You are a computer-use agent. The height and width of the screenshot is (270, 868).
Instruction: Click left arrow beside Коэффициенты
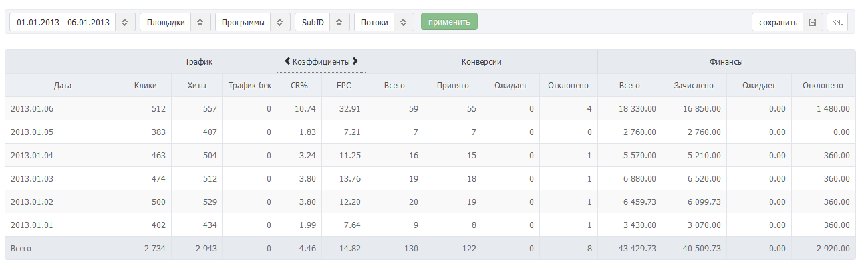tap(287, 61)
